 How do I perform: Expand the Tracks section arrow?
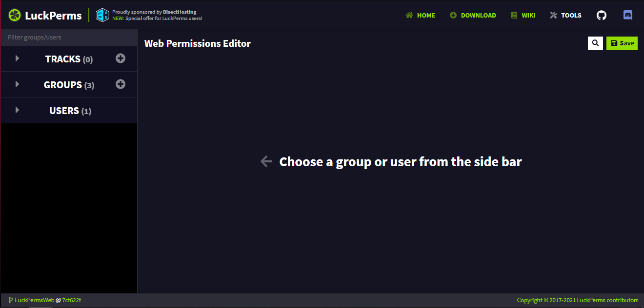[18, 58]
